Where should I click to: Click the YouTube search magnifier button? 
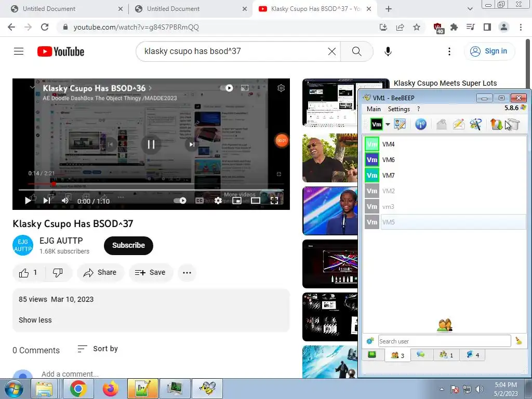[x=356, y=51]
